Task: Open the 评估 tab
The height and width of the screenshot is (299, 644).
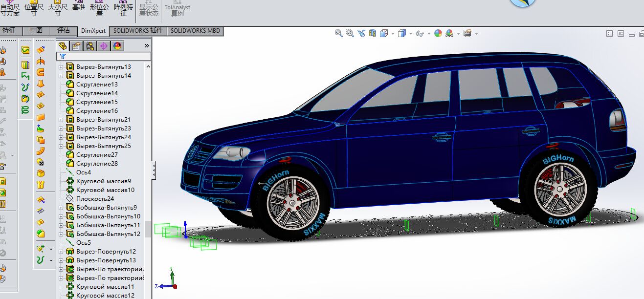Action: (x=64, y=31)
